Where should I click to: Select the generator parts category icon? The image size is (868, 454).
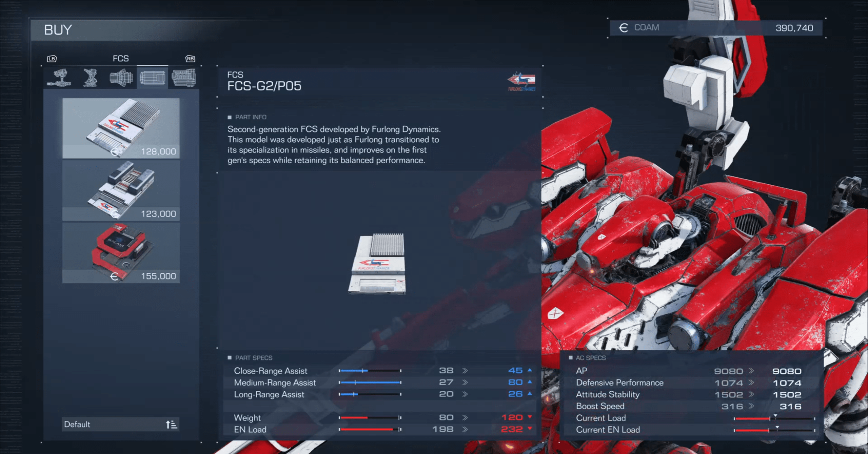point(183,78)
